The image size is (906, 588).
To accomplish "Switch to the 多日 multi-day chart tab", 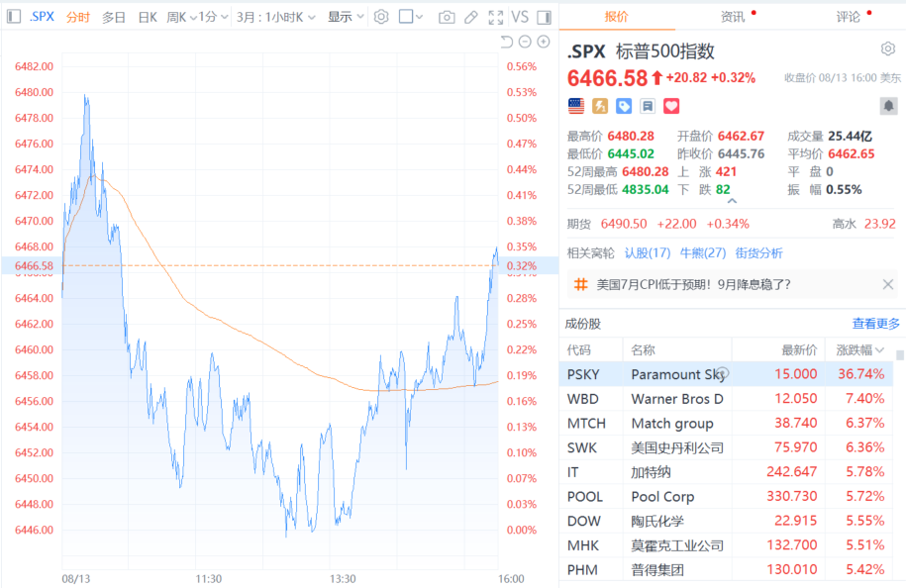I will coord(113,18).
